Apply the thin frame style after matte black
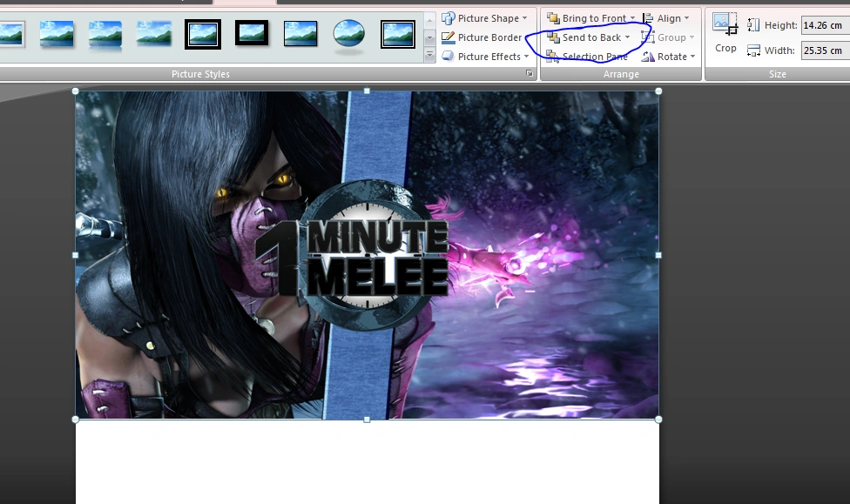This screenshot has height=504, width=850. [300, 34]
